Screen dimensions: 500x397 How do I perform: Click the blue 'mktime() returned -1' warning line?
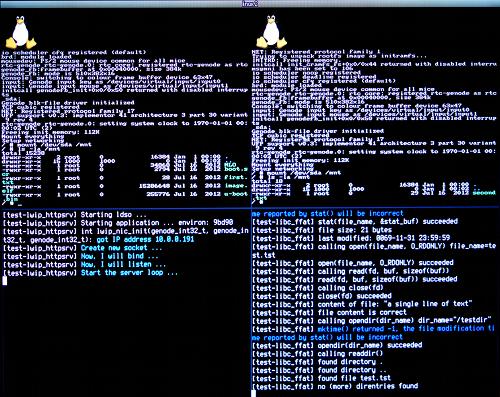tap(373, 329)
